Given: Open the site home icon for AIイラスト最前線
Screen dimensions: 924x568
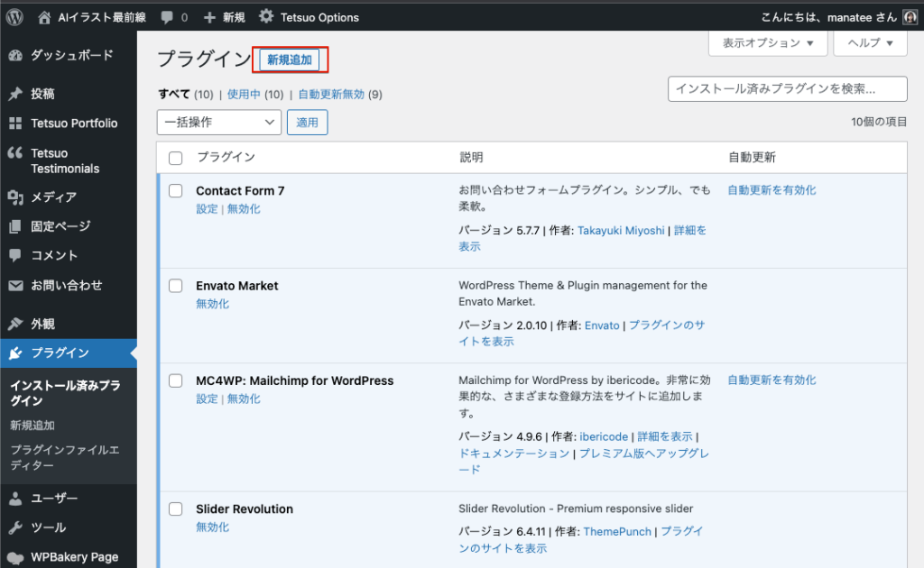Looking at the screenshot, I should (45, 16).
